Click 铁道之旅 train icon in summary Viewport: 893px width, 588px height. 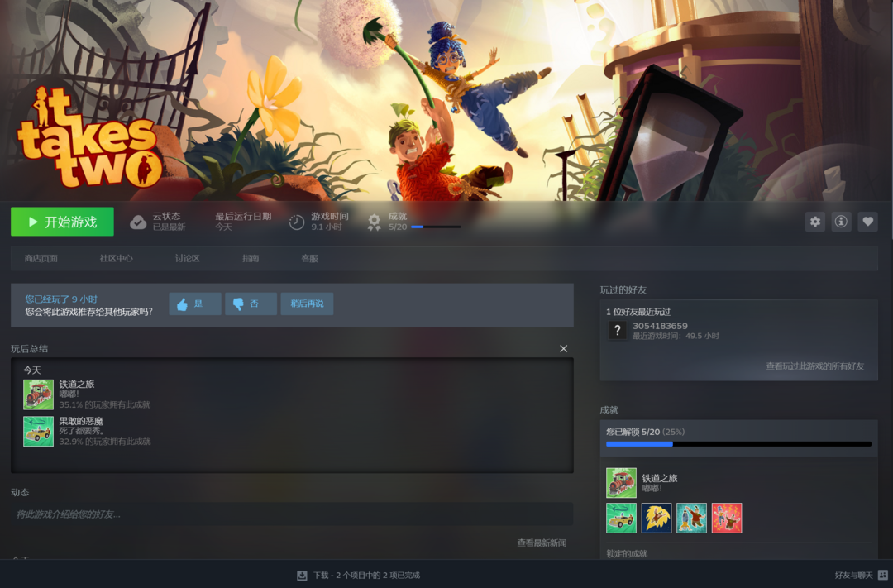[38, 394]
